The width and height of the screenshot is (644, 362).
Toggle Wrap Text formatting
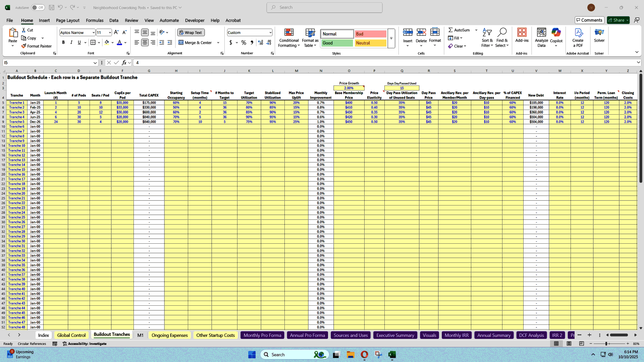[191, 33]
